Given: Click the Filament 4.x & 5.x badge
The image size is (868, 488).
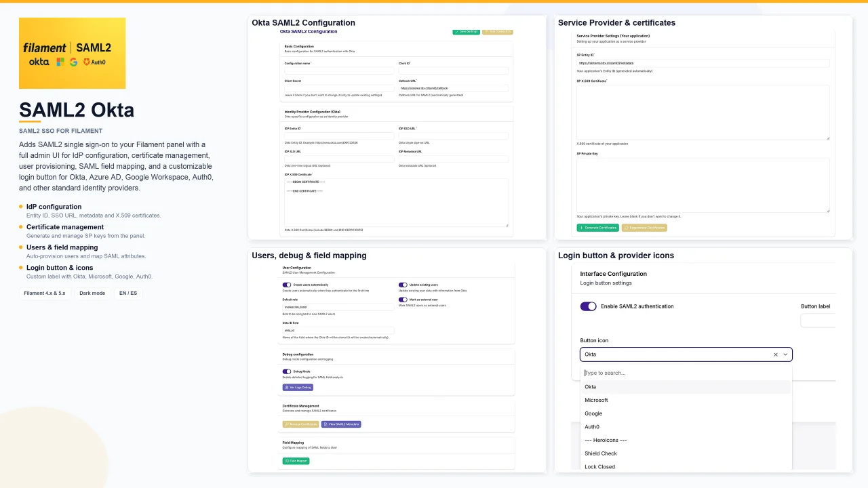Looking at the screenshot, I should (45, 293).
